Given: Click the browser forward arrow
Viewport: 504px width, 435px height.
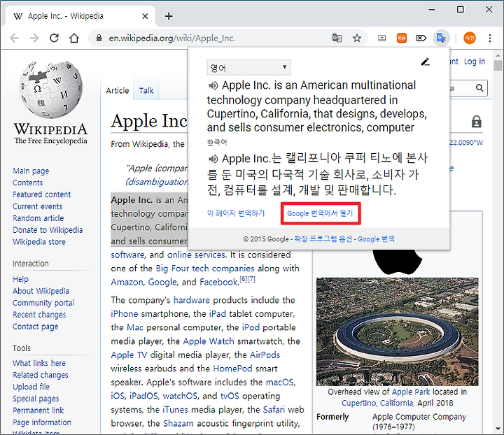Looking at the screenshot, I should (34, 38).
